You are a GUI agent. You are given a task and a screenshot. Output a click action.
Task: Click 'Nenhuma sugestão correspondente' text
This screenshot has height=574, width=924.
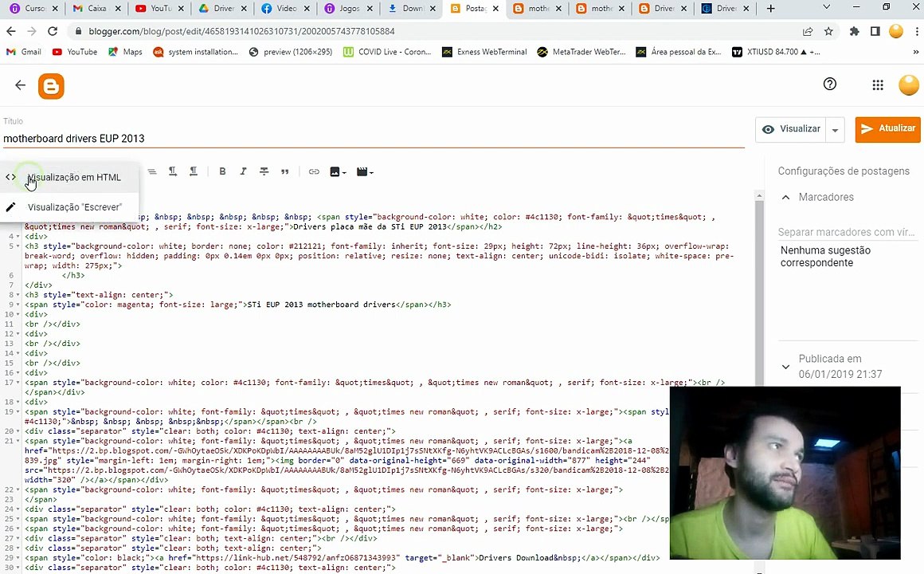[825, 257]
